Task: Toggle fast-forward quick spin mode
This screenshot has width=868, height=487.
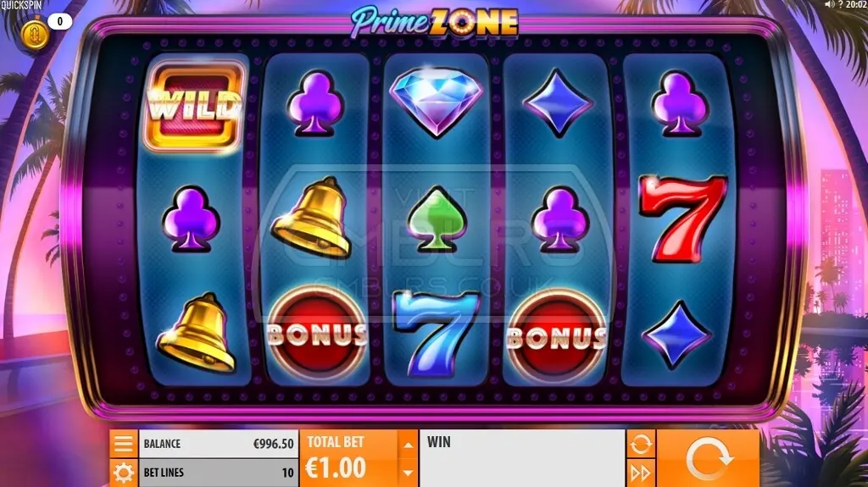Action: 641,473
